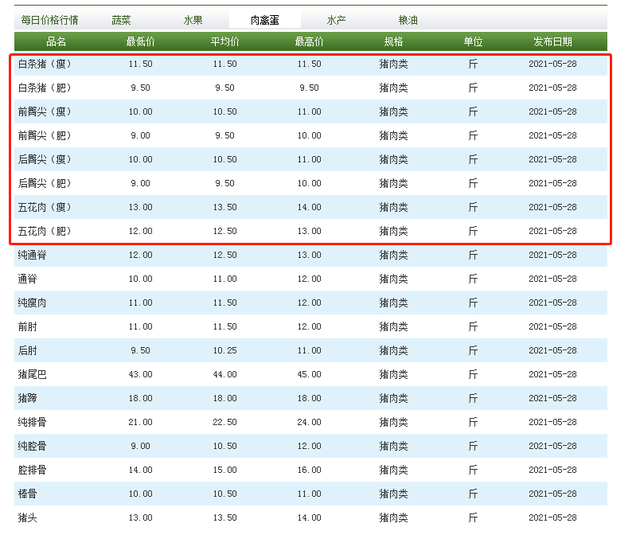Click the 纯瘦肉 row name
Screen dimensions: 640x535
coord(32,303)
